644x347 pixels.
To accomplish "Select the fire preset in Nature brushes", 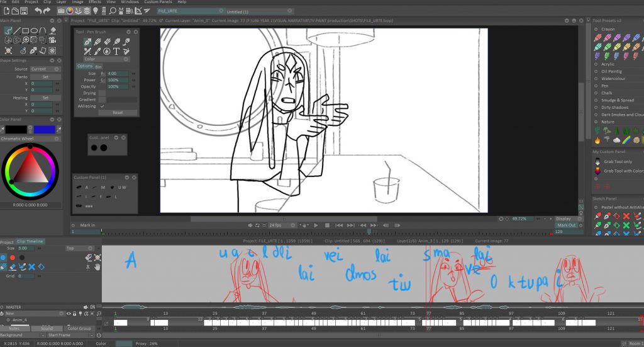I will point(597,140).
